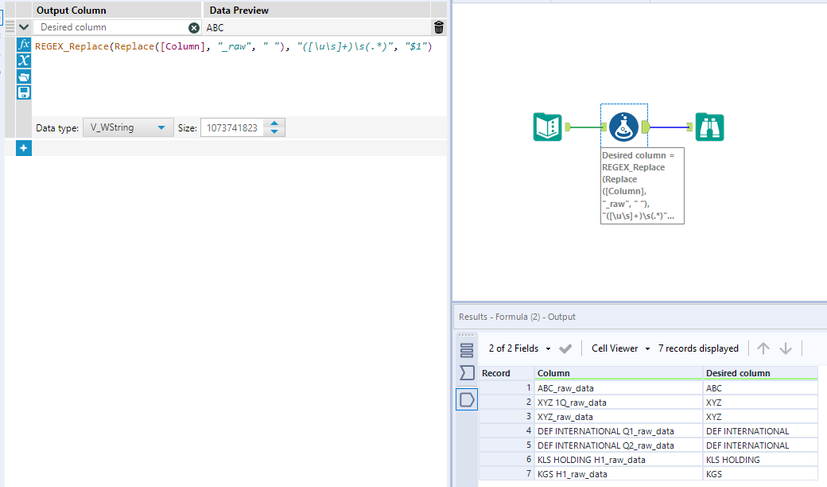Select the XYZ result cell in record 2
The image size is (827, 487).
[x=760, y=403]
